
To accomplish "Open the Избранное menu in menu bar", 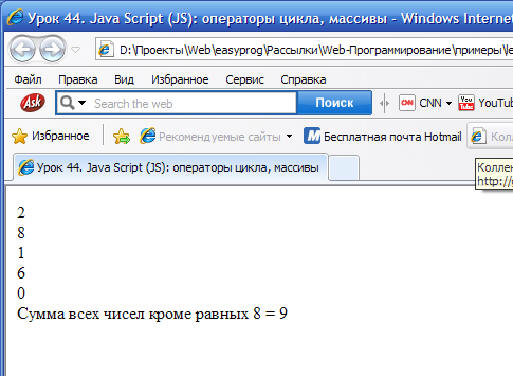I will point(180,80).
